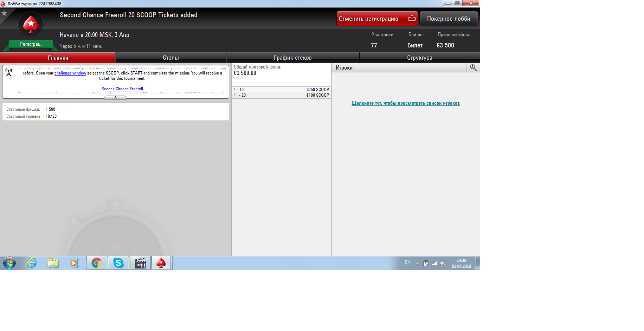This screenshot has height=331, width=644.
Task: Click participants count 77
Action: (374, 45)
